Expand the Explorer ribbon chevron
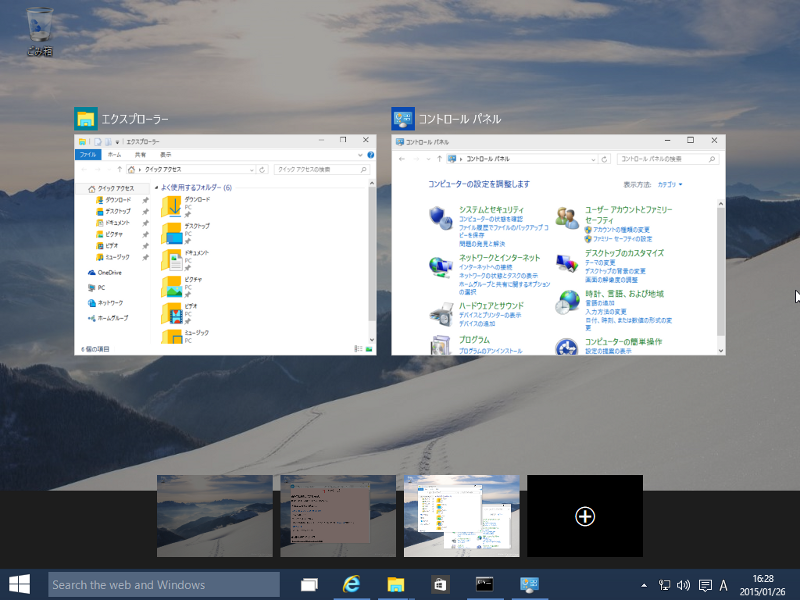This screenshot has height=600, width=800. click(360, 155)
